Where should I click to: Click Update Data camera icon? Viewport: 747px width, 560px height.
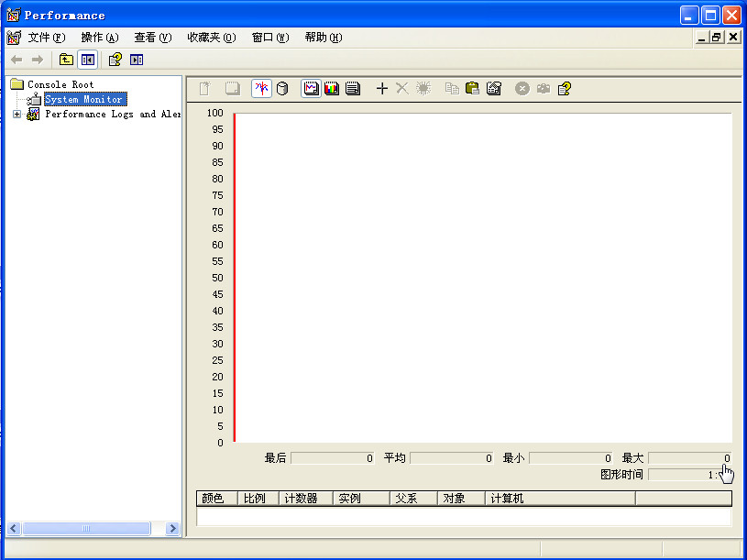coord(544,89)
